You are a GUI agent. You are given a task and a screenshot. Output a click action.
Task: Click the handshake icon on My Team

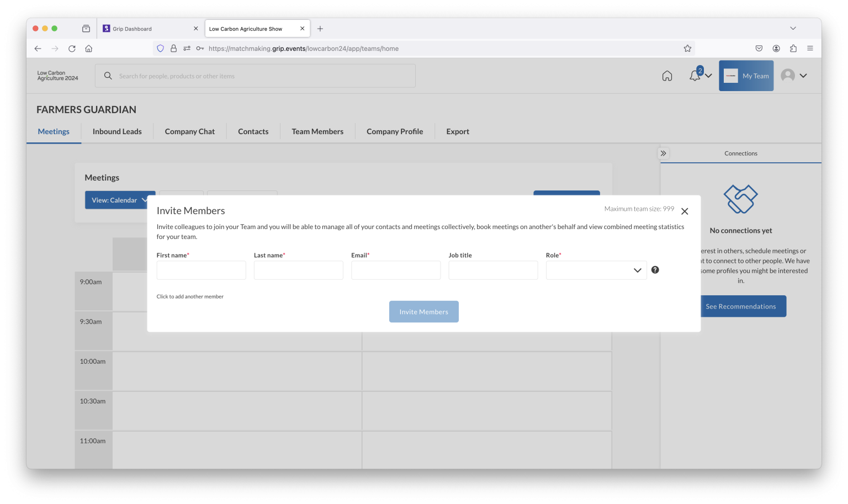tap(731, 76)
